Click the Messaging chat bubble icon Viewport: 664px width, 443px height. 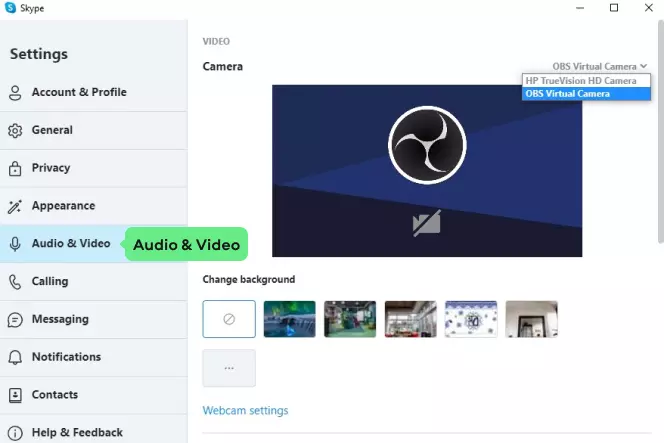click(x=15, y=320)
